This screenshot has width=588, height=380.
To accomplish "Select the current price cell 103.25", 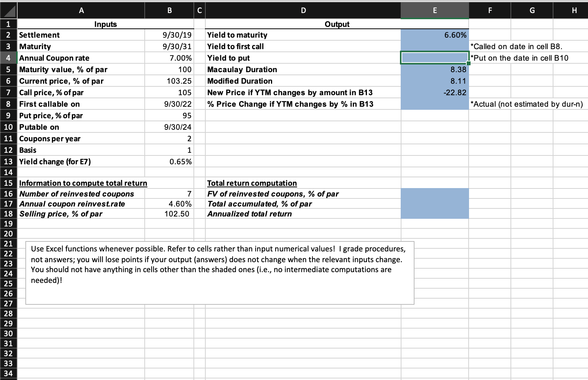I will 169,81.
